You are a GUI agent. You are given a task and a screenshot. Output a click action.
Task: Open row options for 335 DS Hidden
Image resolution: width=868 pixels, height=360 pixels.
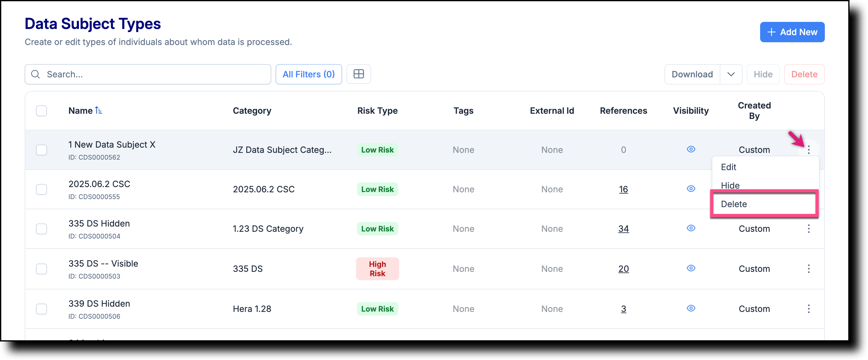point(809,228)
